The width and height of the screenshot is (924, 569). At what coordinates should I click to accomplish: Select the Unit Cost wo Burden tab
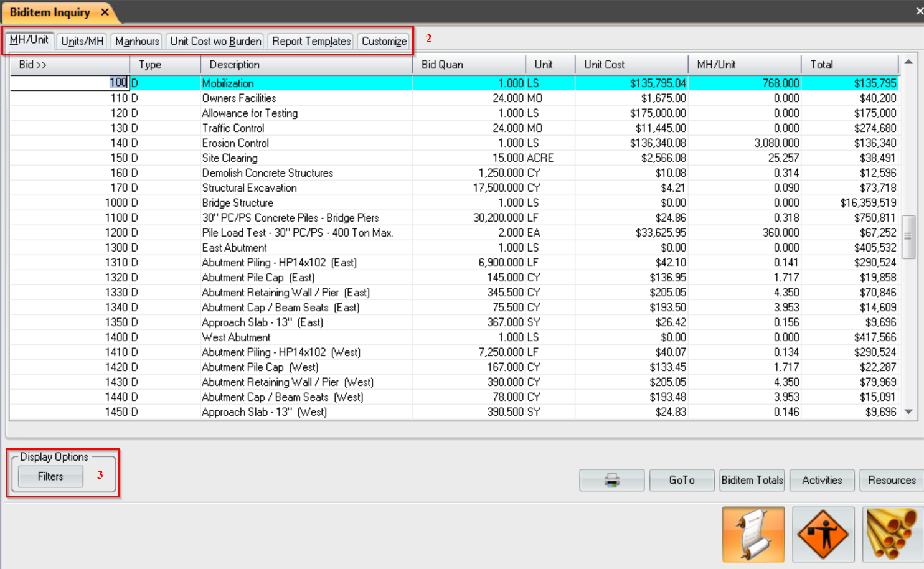(215, 41)
